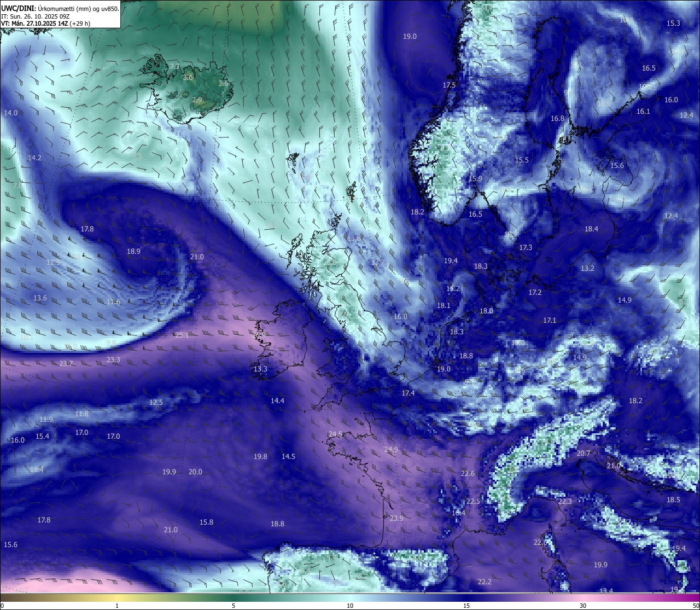The height and width of the screenshot is (610, 700).
Task: Click the 15.3 value in the northeast corner
Action: [x=673, y=24]
